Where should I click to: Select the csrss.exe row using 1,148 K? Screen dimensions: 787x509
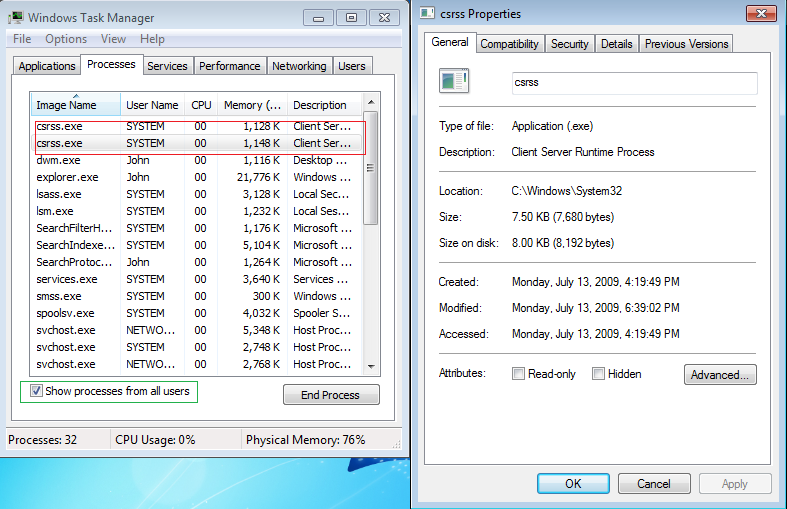coord(197,143)
